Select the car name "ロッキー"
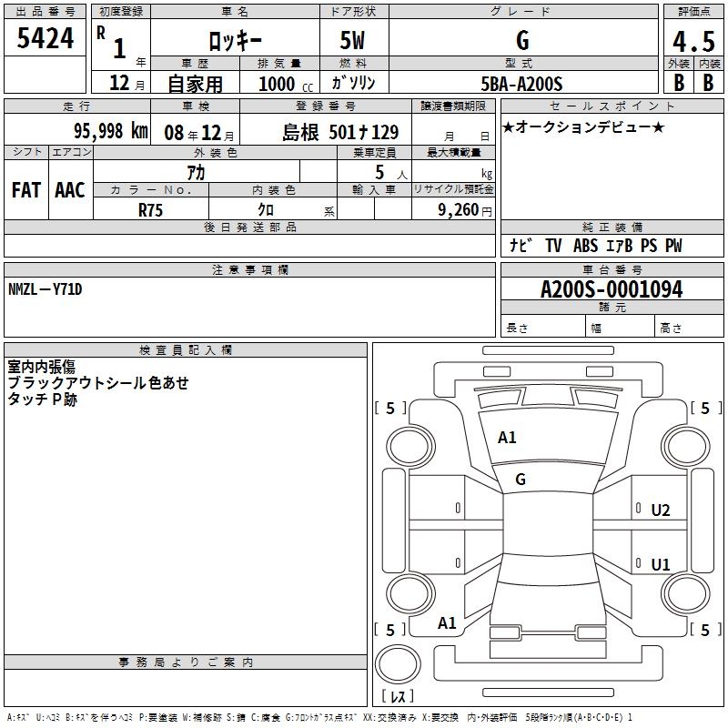Image resolution: width=728 pixels, height=728 pixels. [235, 42]
